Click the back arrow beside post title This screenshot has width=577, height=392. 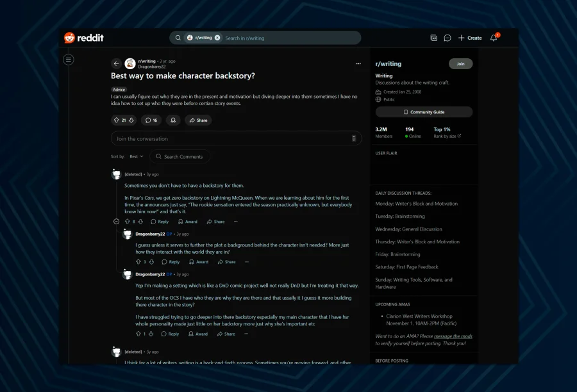116,63
